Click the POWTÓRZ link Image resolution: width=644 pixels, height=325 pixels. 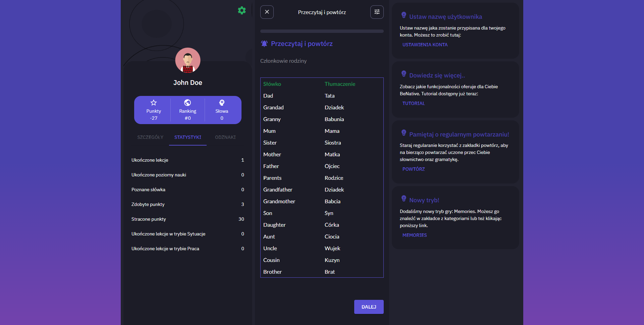(x=413, y=169)
